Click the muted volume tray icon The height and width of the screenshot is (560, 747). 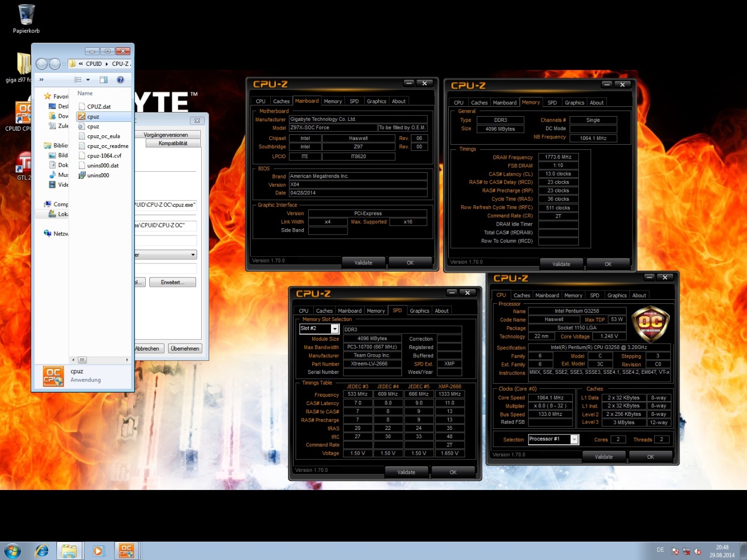(x=698, y=552)
